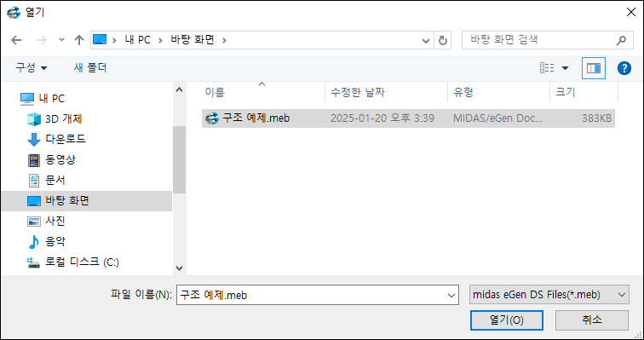Screen dimensions: 644x340
Task: Open help with question mark icon
Action: (624, 68)
